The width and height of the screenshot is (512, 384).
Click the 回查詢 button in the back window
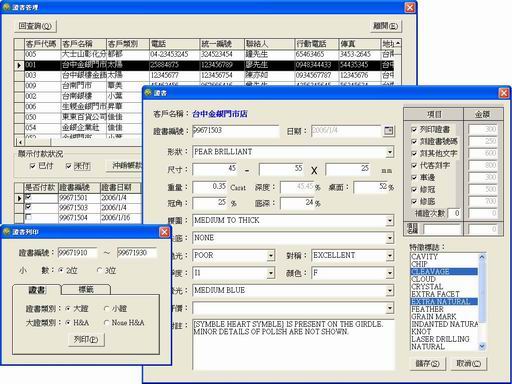pos(35,26)
